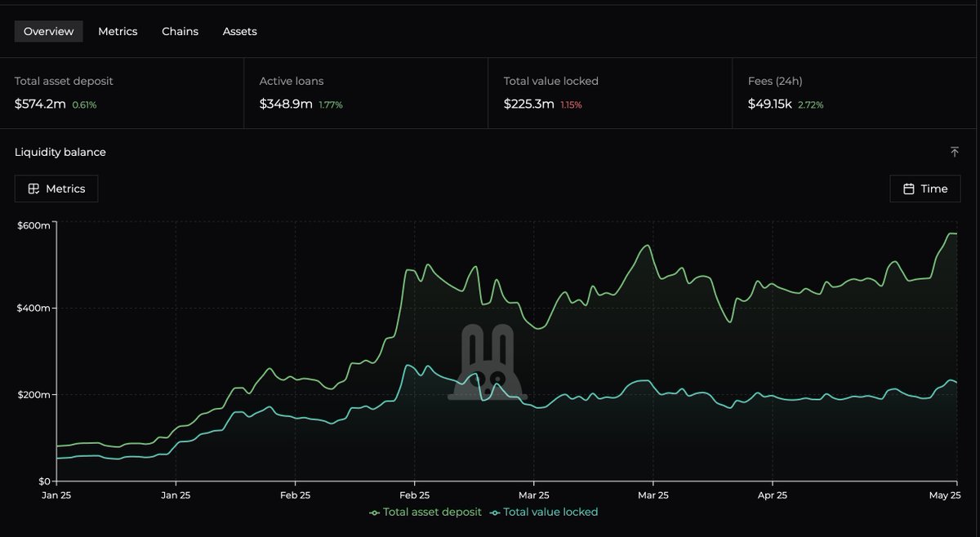Click the $0 y-axis label

point(43,481)
